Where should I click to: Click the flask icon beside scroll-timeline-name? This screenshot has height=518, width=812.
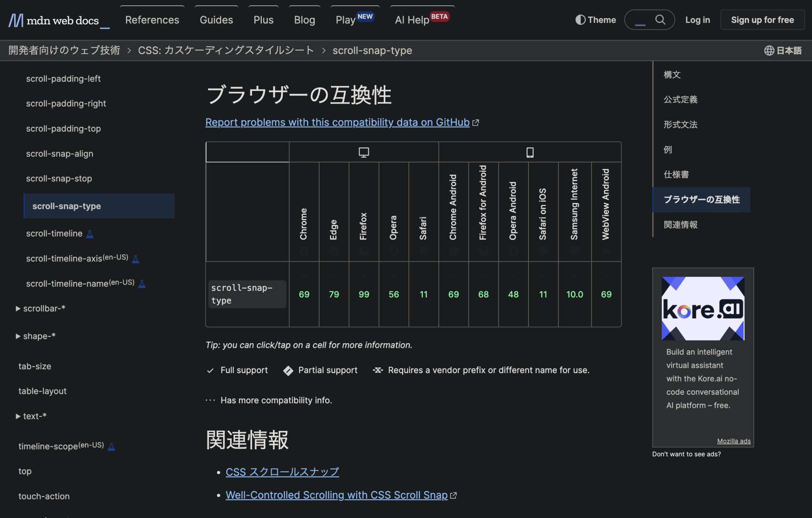pos(142,284)
